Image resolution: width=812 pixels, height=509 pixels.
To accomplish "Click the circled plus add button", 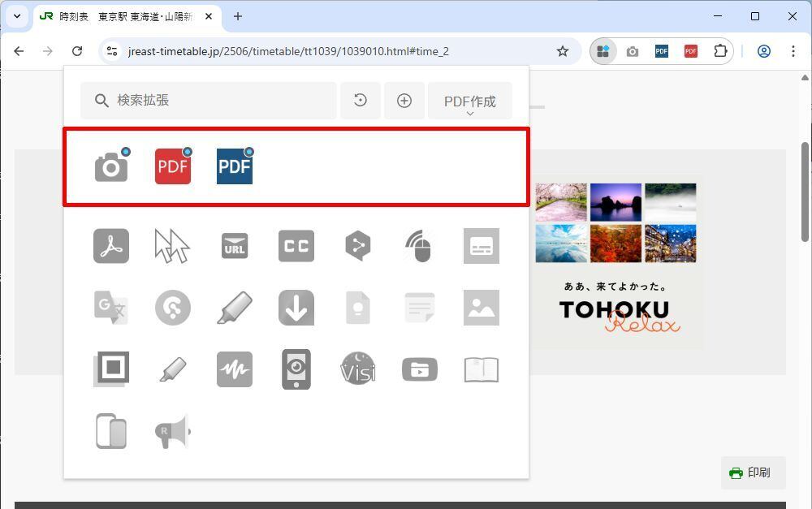I will (404, 101).
